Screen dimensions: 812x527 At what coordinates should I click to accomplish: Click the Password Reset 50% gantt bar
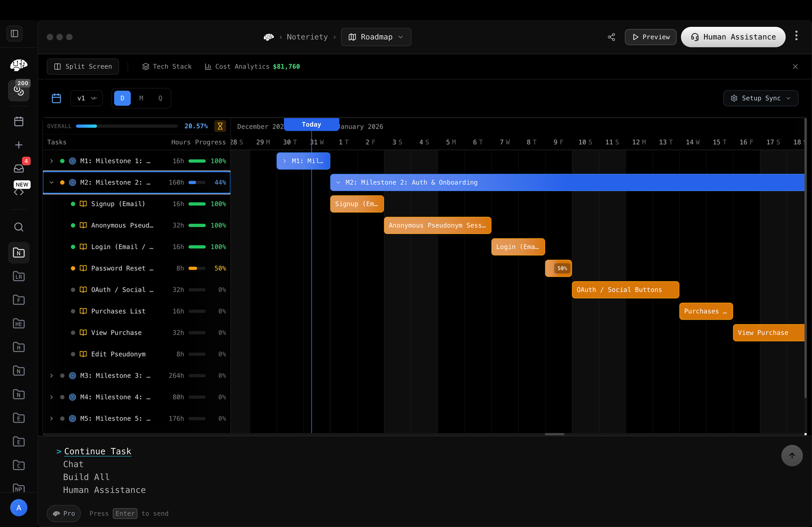[558, 268]
